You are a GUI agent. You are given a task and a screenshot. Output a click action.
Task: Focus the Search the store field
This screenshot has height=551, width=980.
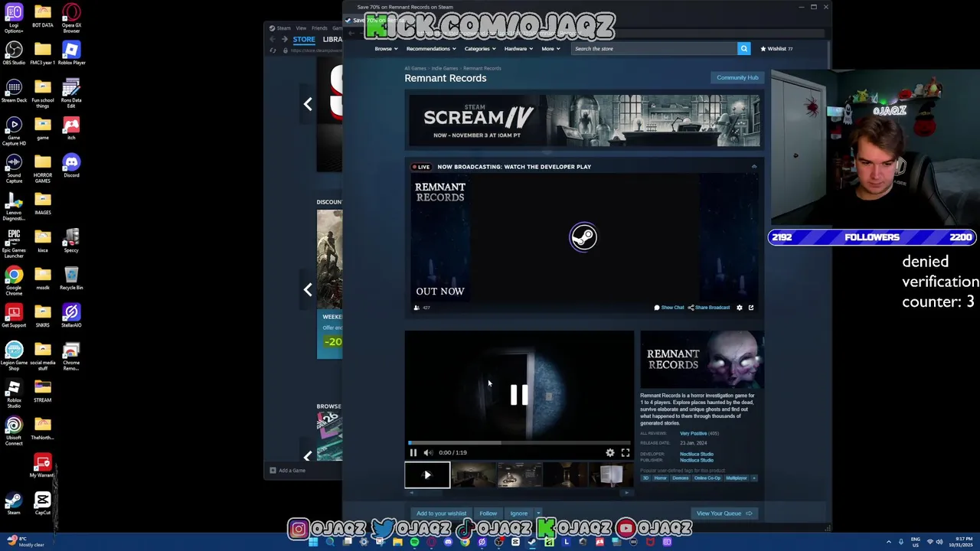tap(655, 48)
